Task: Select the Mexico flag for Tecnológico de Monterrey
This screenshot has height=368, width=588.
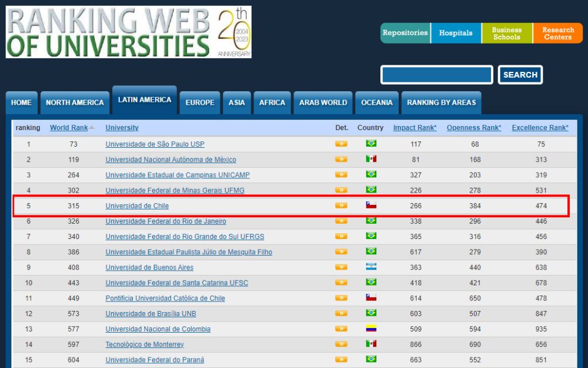Action: click(x=370, y=344)
